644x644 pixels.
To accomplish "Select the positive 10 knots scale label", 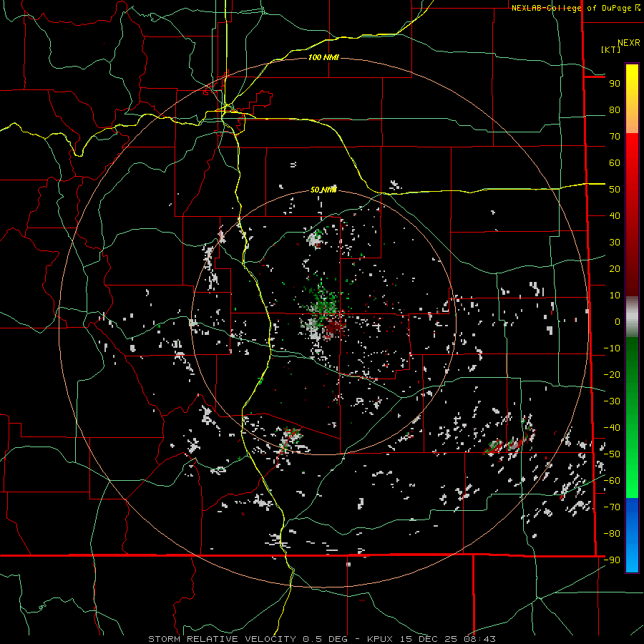I will point(615,296).
